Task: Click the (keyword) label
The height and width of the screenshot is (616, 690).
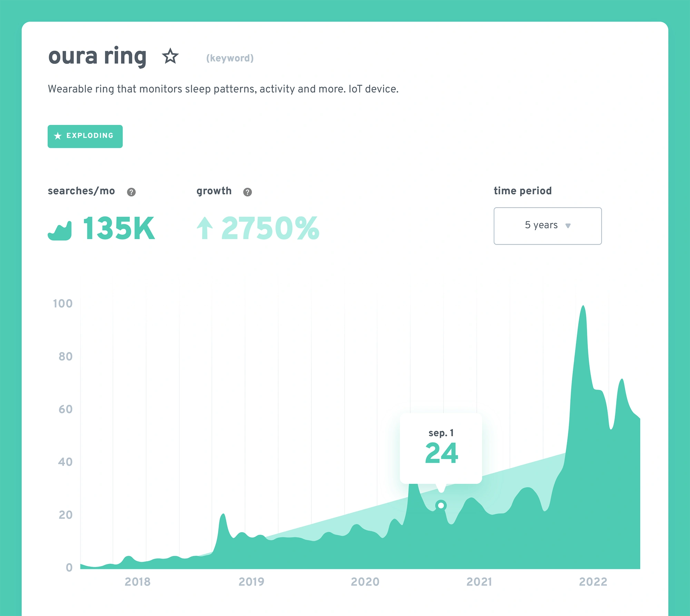Action: click(230, 58)
